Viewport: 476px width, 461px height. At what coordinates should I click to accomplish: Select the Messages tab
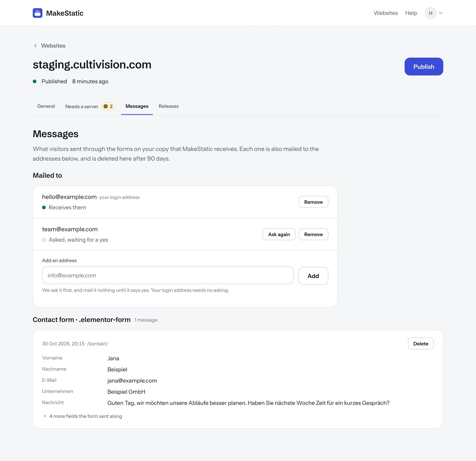pyautogui.click(x=137, y=106)
